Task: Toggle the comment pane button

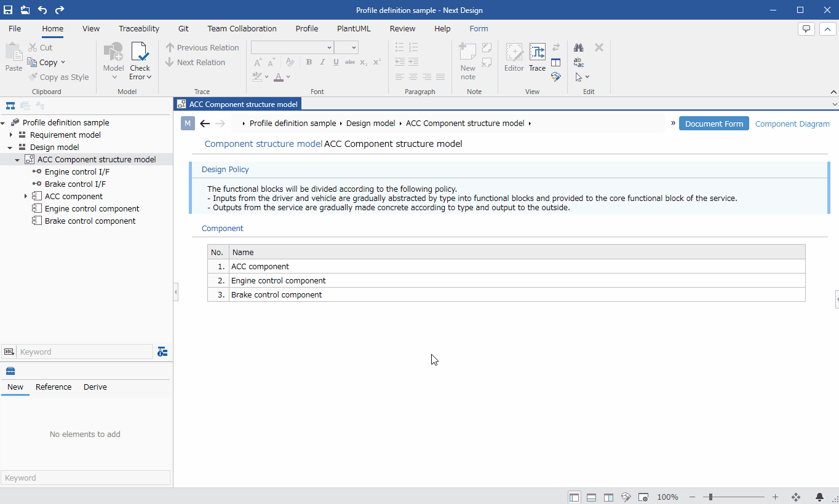Action: [x=806, y=29]
